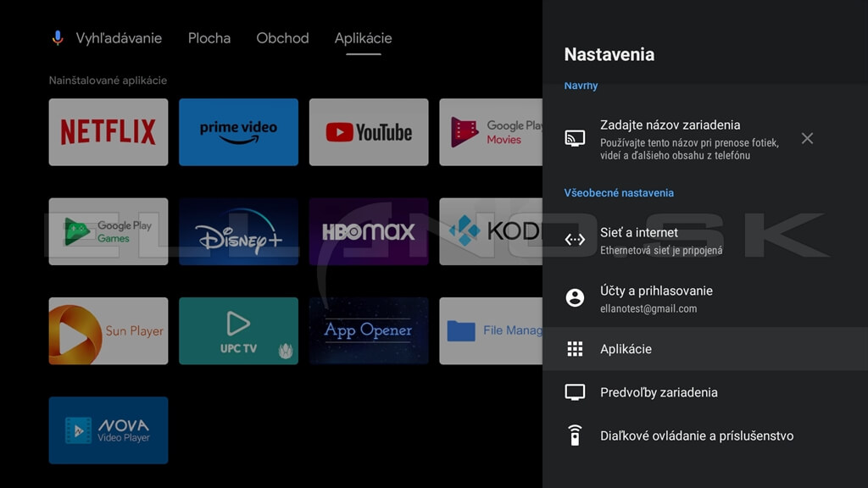
Task: Launch the Netflix app tile
Action: point(108,132)
